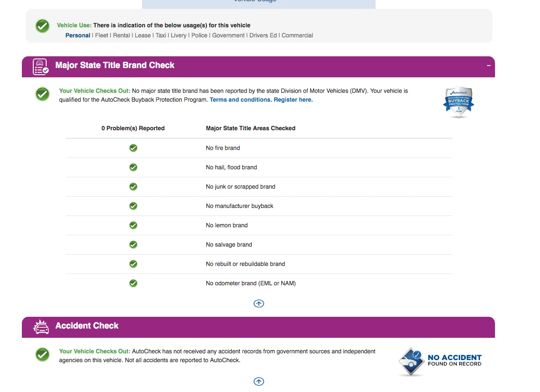Select the Rental vehicle use label
540x392 pixels.
click(x=122, y=35)
